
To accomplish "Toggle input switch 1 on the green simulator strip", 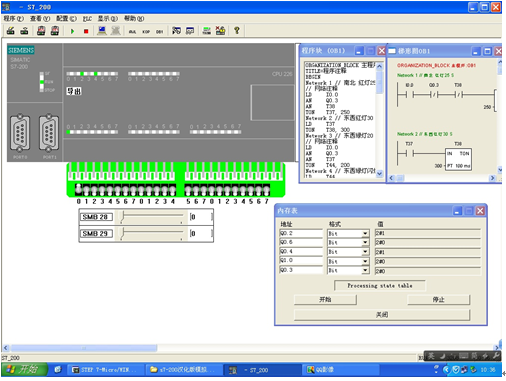I will [86, 189].
